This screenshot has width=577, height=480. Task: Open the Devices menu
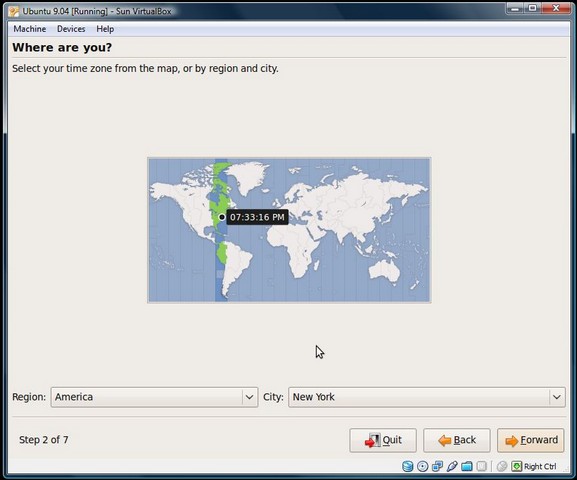71,29
